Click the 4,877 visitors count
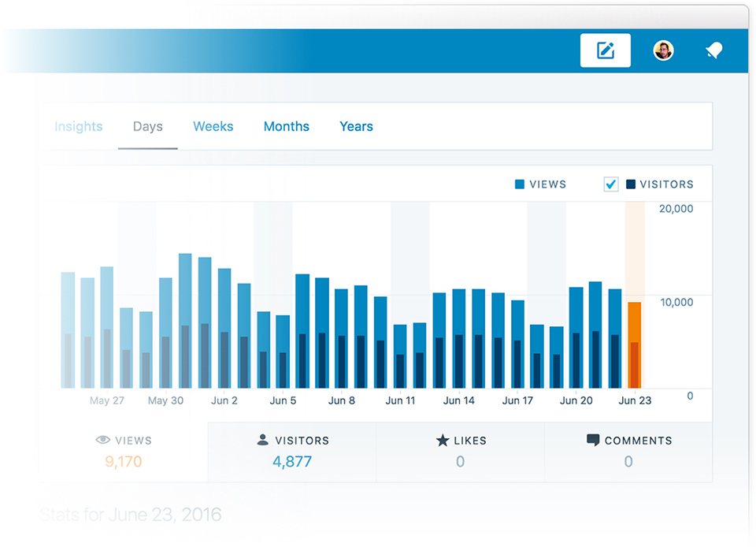The image size is (756, 547). (292, 462)
